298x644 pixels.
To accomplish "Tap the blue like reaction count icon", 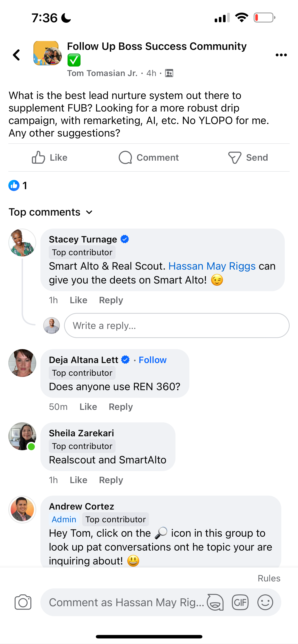I will (x=14, y=185).
